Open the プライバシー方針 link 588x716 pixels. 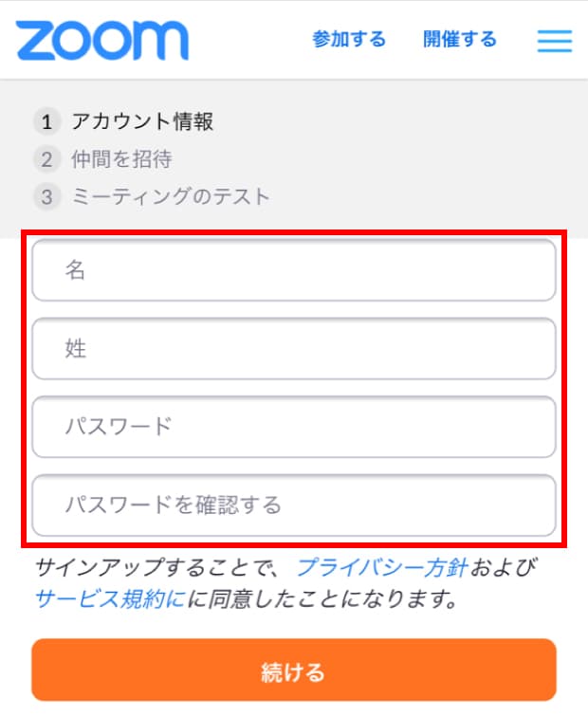pyautogui.click(x=382, y=568)
